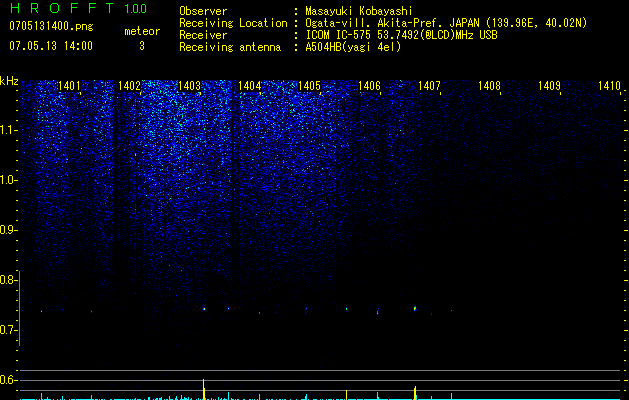Click the version number 1.00 beside the title
The height and width of the screenshot is (400, 629).
pos(136,8)
